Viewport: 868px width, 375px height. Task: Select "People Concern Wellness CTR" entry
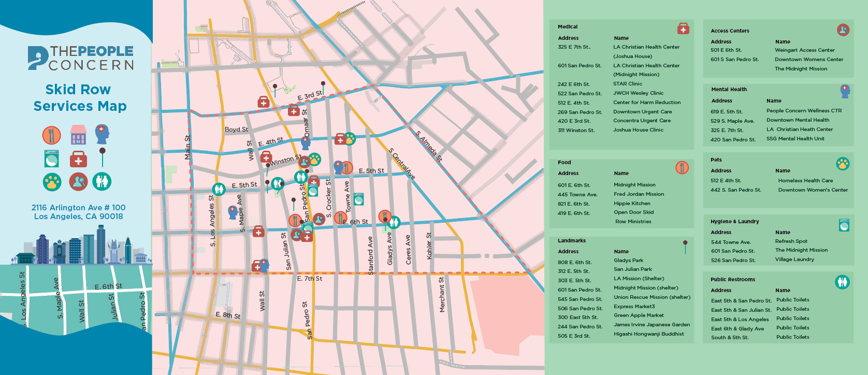(x=804, y=111)
